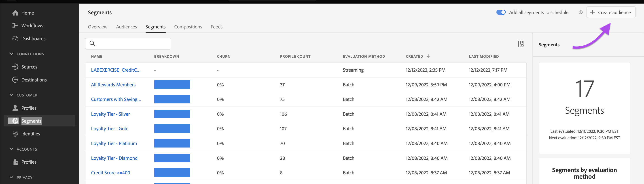Click the Segments pie icon in sidebar
Viewport: 644px width, 184px height.
pos(15,121)
